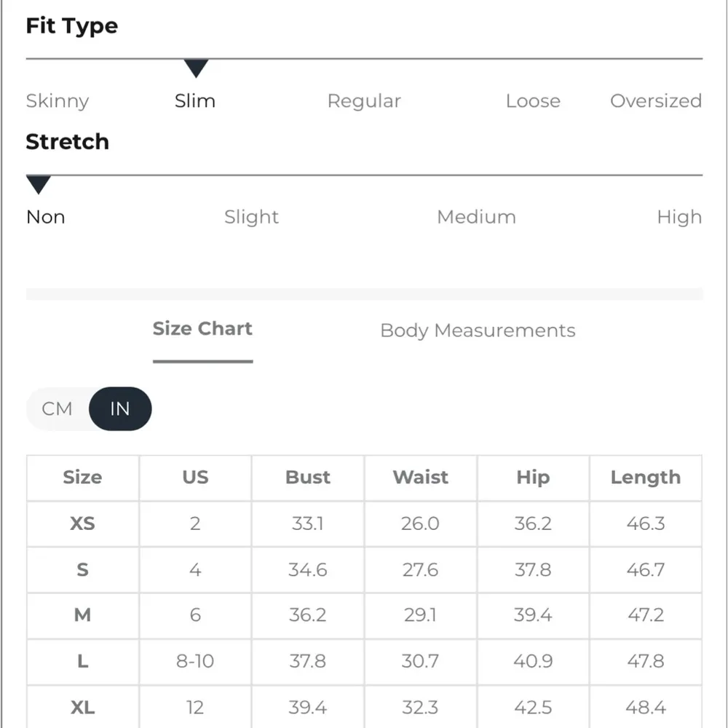
Task: Select the Size Chart tab
Action: [x=202, y=329]
